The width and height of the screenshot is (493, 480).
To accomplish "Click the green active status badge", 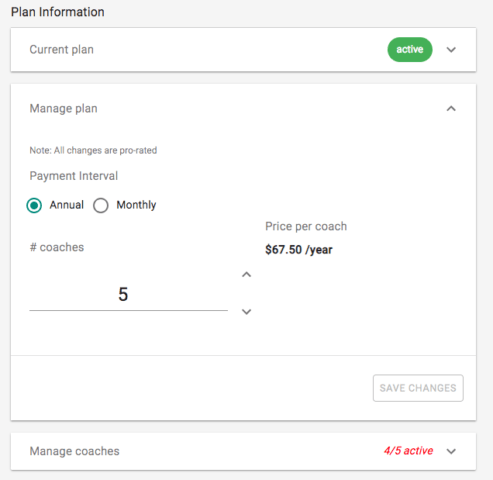I will [410, 50].
